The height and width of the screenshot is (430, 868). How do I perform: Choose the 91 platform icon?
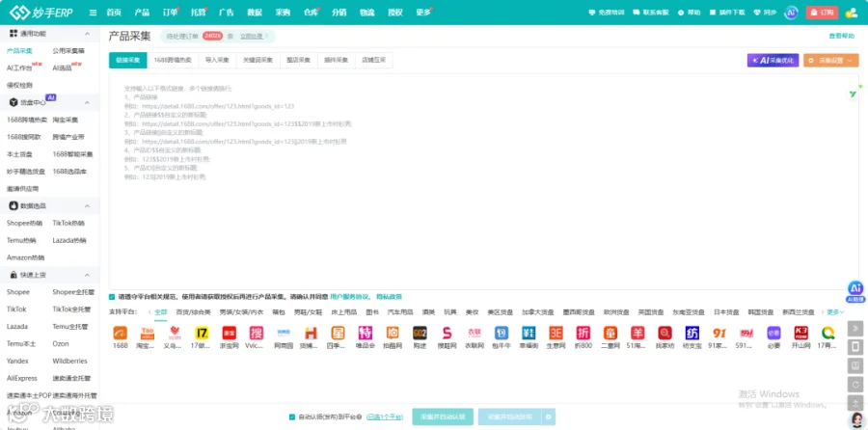click(x=719, y=333)
